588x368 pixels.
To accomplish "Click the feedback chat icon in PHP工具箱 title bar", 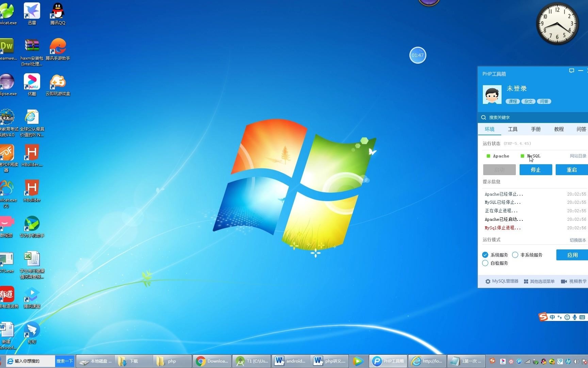I will click(x=572, y=71).
